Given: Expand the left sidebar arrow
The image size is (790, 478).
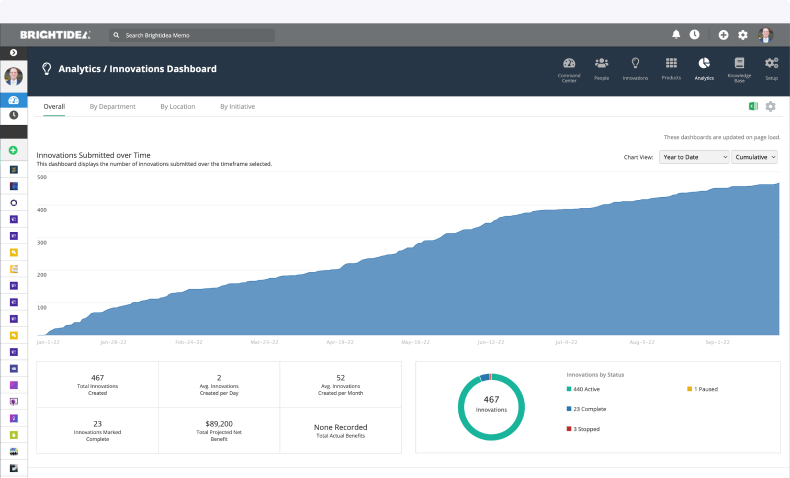Looking at the screenshot, I should click(x=14, y=52).
